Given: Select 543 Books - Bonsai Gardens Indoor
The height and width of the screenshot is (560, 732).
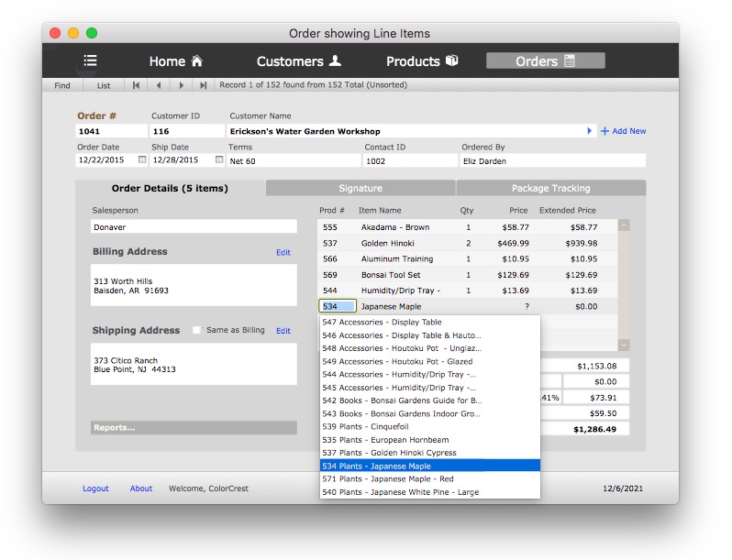Looking at the screenshot, I should (x=430, y=413).
